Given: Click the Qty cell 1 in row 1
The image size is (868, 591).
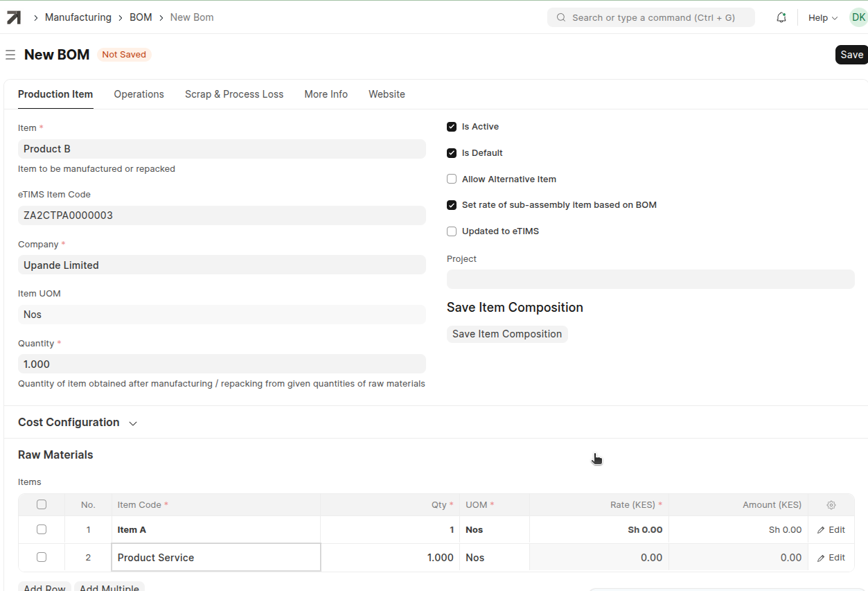Looking at the screenshot, I should (390, 530).
